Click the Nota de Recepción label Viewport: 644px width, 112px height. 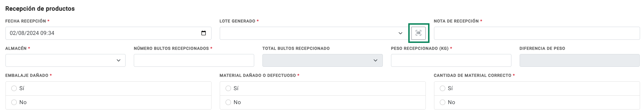pos(456,21)
